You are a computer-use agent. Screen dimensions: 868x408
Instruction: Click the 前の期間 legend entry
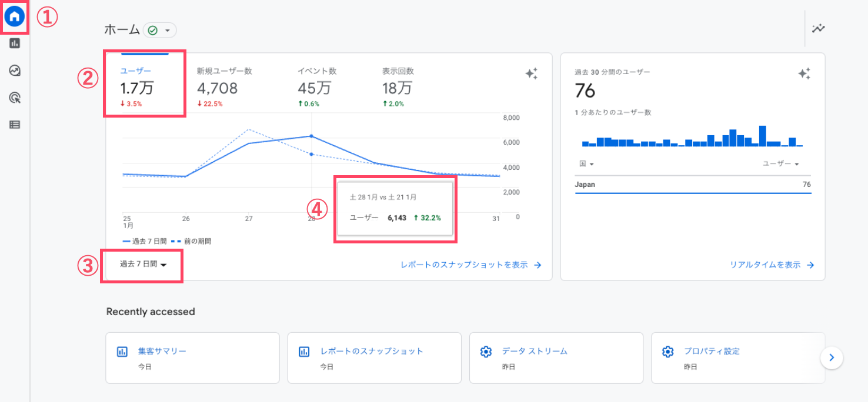click(191, 241)
